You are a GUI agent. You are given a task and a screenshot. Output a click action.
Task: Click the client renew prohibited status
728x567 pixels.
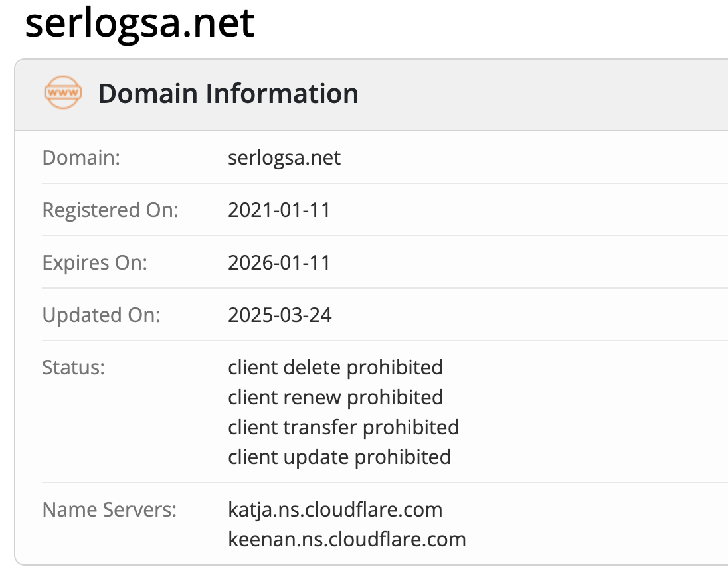(x=335, y=398)
